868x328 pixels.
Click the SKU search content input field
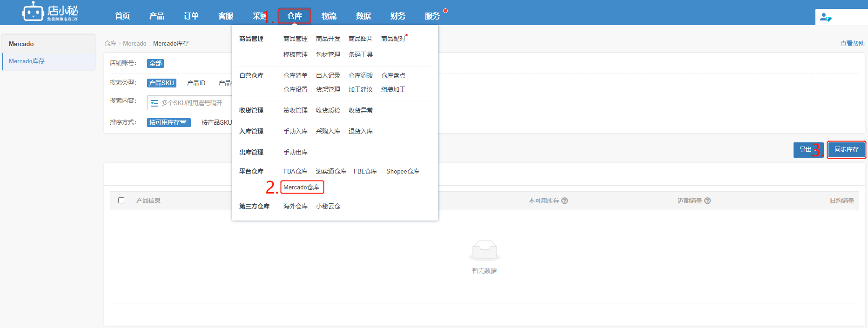(189, 103)
